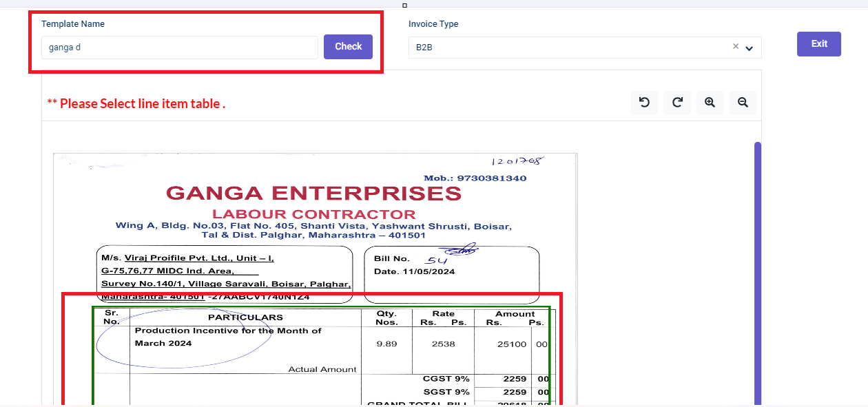The width and height of the screenshot is (868, 407).
Task: Zoom out of the invoice preview
Action: (743, 103)
